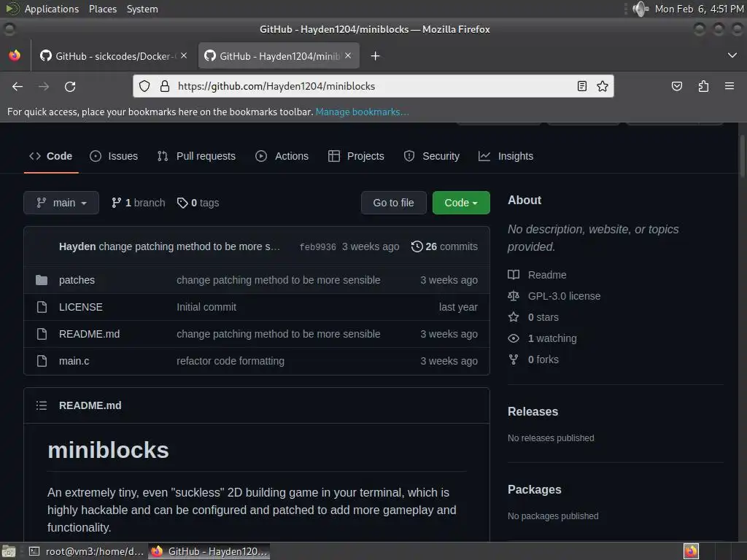Open Applications menu in top panel
Screen dimensions: 747x560
click(52, 9)
